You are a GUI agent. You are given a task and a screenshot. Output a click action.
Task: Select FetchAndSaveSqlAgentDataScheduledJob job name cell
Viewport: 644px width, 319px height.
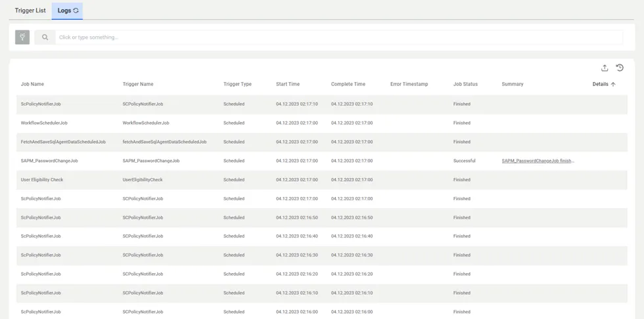pyautogui.click(x=63, y=142)
